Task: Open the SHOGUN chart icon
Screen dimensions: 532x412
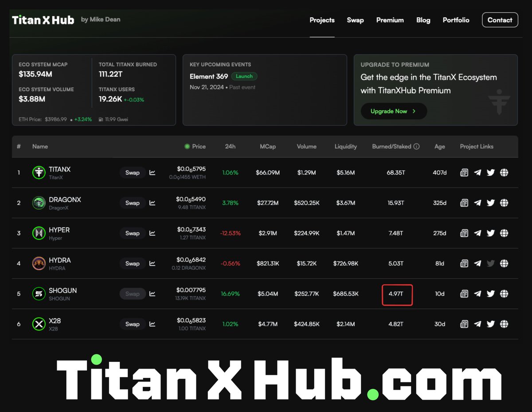Action: coord(153,294)
